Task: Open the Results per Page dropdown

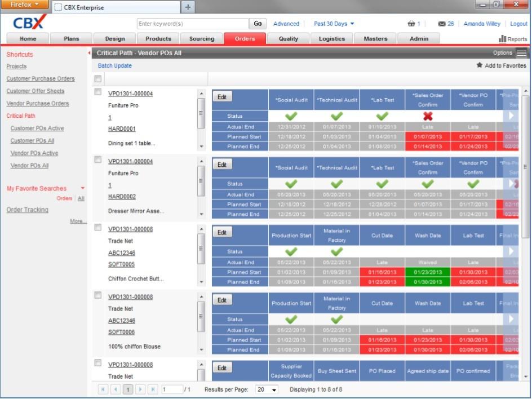Action: pos(267,390)
